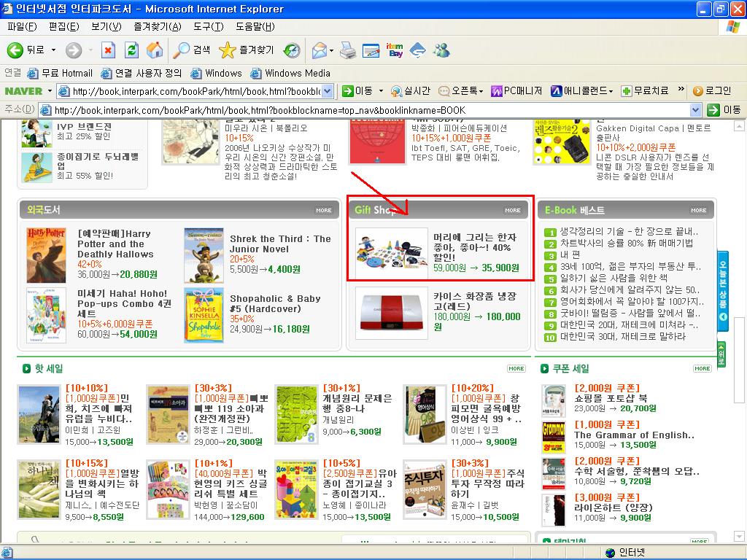This screenshot has height=560, width=747.
Task: Open the 보기(V) menu
Action: point(107,27)
